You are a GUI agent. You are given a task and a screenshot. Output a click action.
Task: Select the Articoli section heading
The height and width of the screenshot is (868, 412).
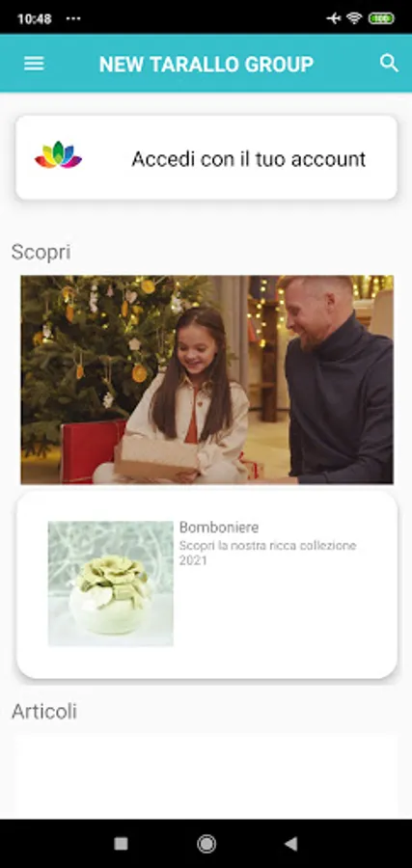click(x=44, y=712)
